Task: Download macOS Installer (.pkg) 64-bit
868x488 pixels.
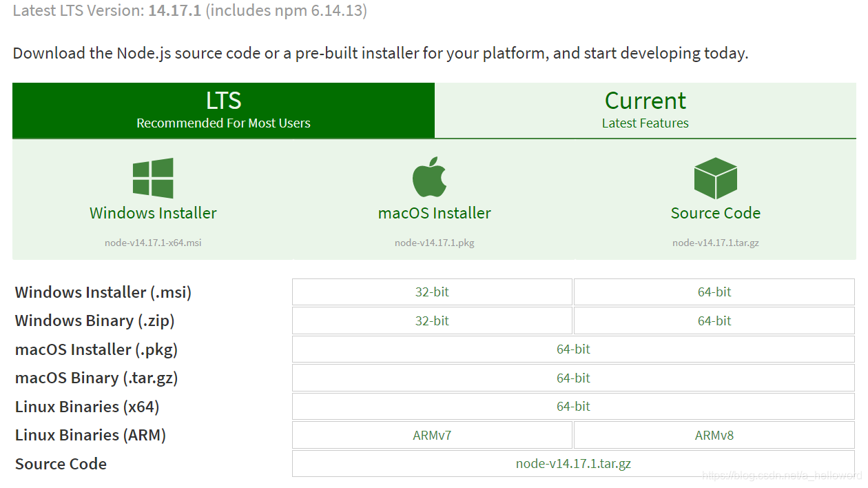Action: (573, 349)
